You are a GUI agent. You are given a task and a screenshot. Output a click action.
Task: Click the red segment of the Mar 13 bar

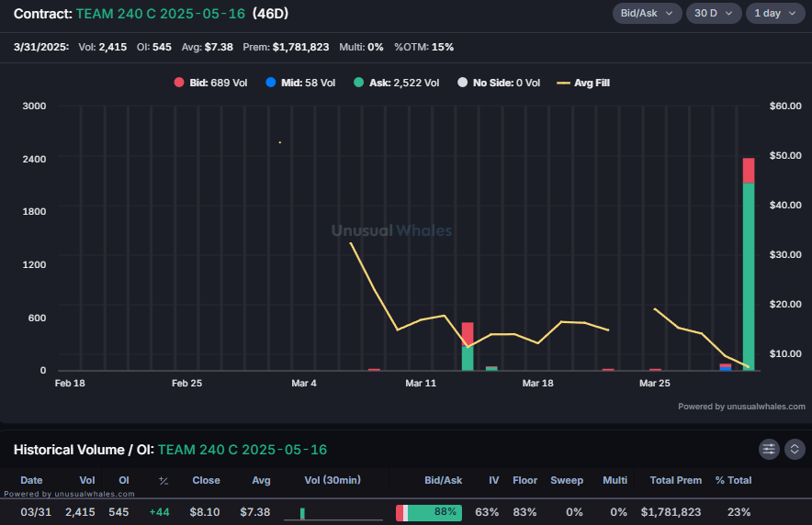pyautogui.click(x=468, y=334)
